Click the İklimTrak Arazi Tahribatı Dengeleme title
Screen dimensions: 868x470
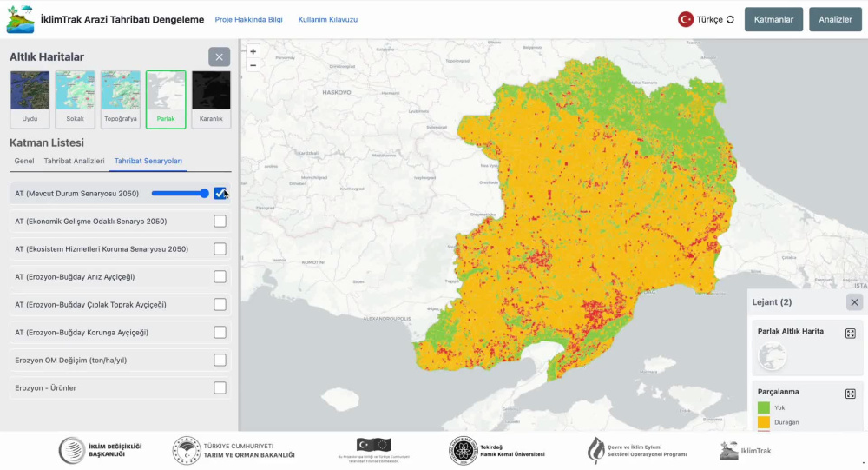click(x=122, y=19)
